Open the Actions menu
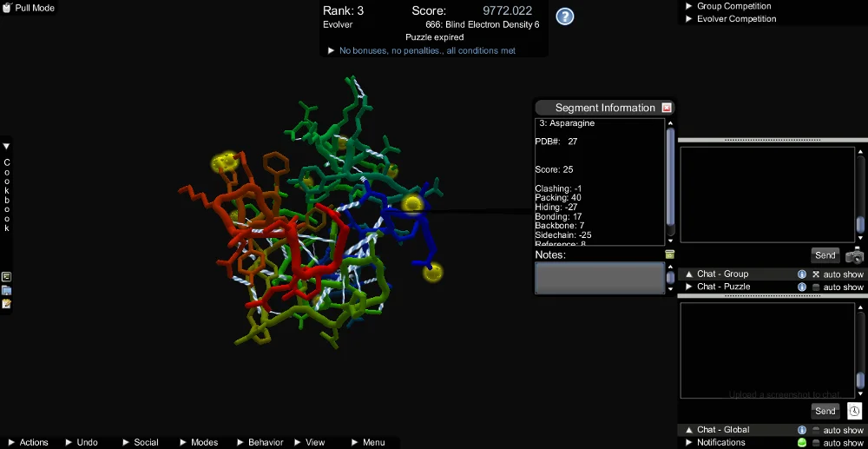868x449 pixels. 28,442
